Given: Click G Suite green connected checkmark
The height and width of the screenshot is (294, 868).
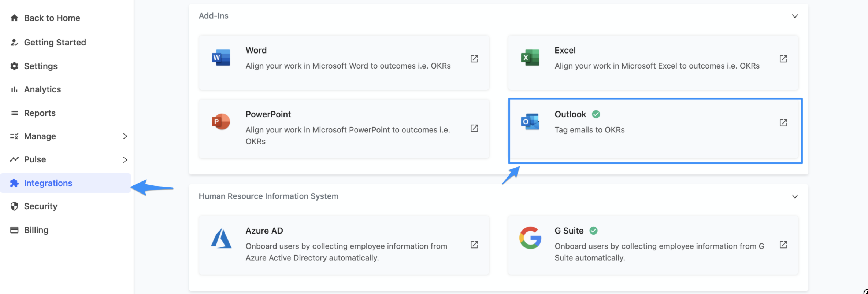Looking at the screenshot, I should pyautogui.click(x=594, y=231).
